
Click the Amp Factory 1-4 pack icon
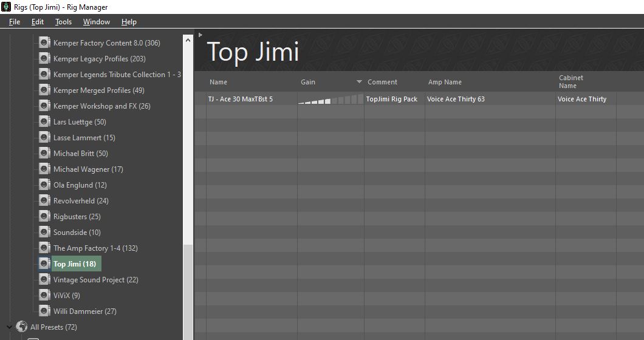44,248
